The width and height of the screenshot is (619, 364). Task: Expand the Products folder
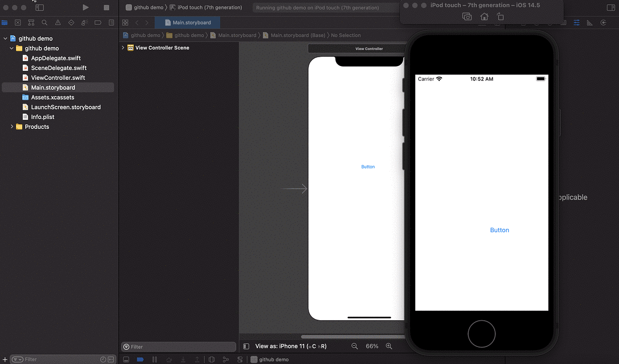click(x=12, y=126)
